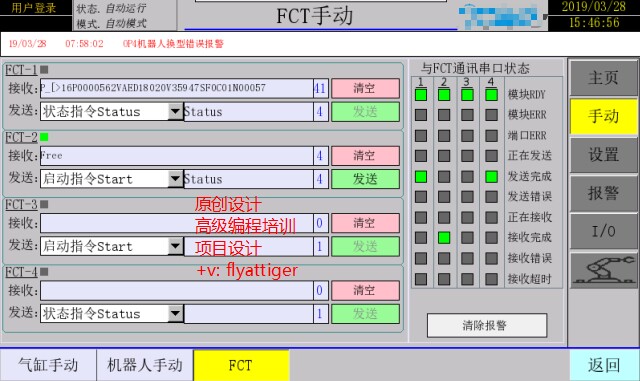Click 模块ERR indicator for port 1

421,115
